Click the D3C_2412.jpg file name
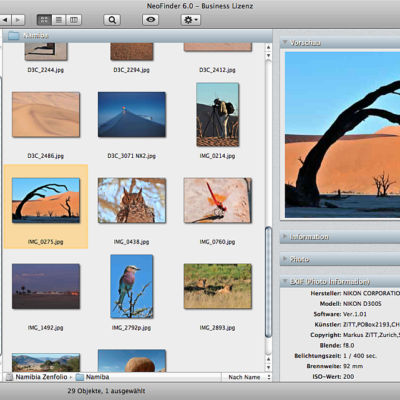 [217, 70]
